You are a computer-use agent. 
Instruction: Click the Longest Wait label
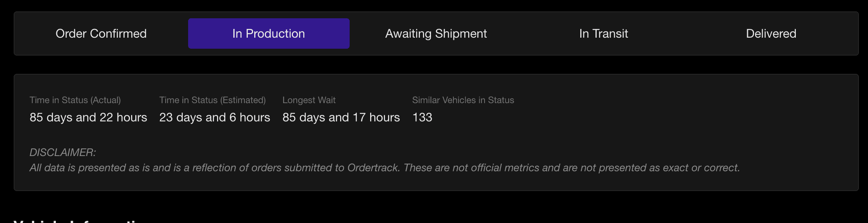309,100
